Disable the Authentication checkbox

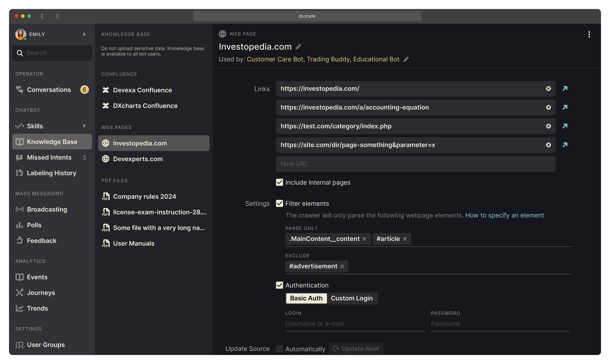point(279,285)
